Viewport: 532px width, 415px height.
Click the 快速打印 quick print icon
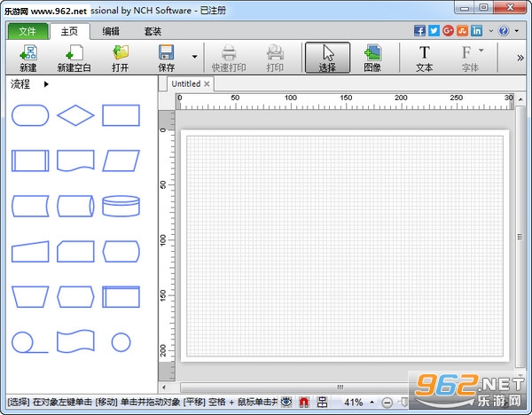coord(229,58)
